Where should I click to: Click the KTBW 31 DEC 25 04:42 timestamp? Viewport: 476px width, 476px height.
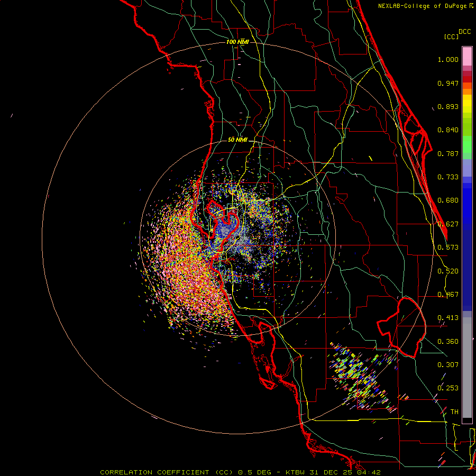[x=333, y=472]
